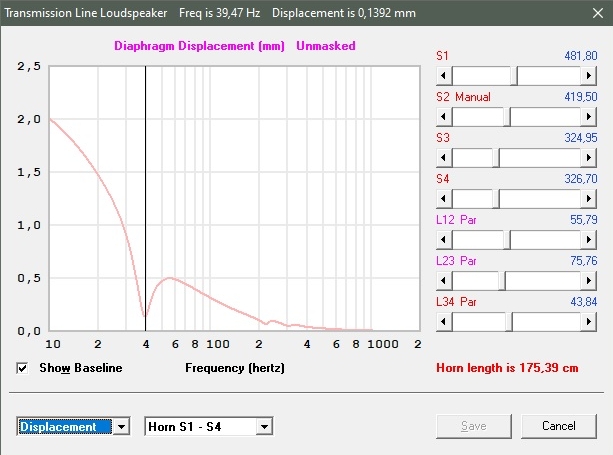Image resolution: width=613 pixels, height=455 pixels.
Task: Click the L34 Par slider left arrow
Action: [442, 322]
